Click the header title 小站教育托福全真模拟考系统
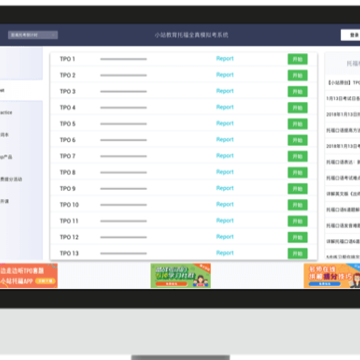Viewport: 360px width, 360px height. click(191, 35)
